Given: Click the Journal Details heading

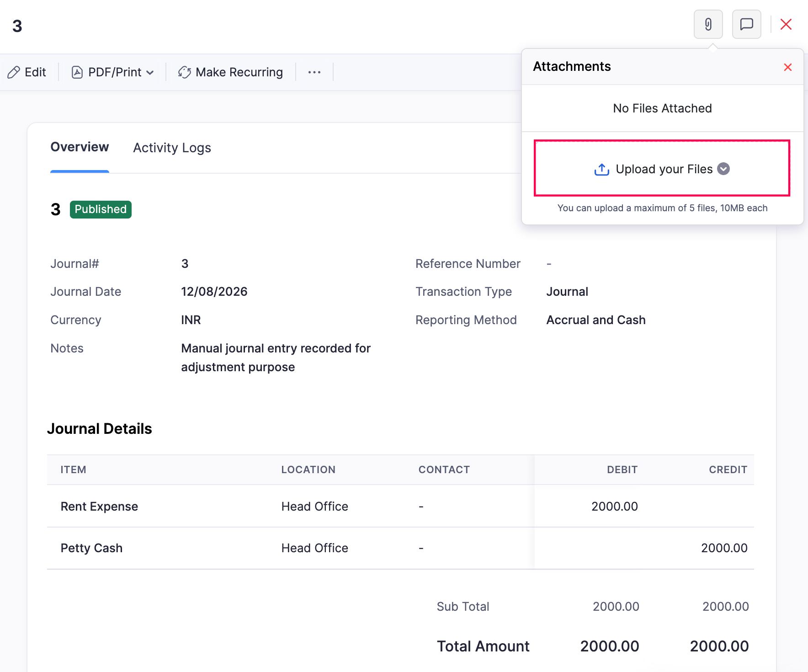Looking at the screenshot, I should point(100,429).
